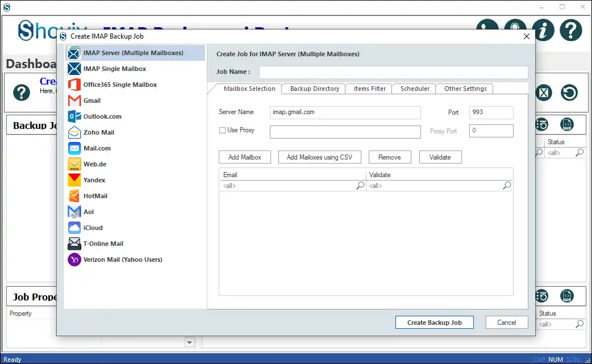This screenshot has height=364, width=592.
Task: Choose Gmail from the server list
Action: point(135,101)
